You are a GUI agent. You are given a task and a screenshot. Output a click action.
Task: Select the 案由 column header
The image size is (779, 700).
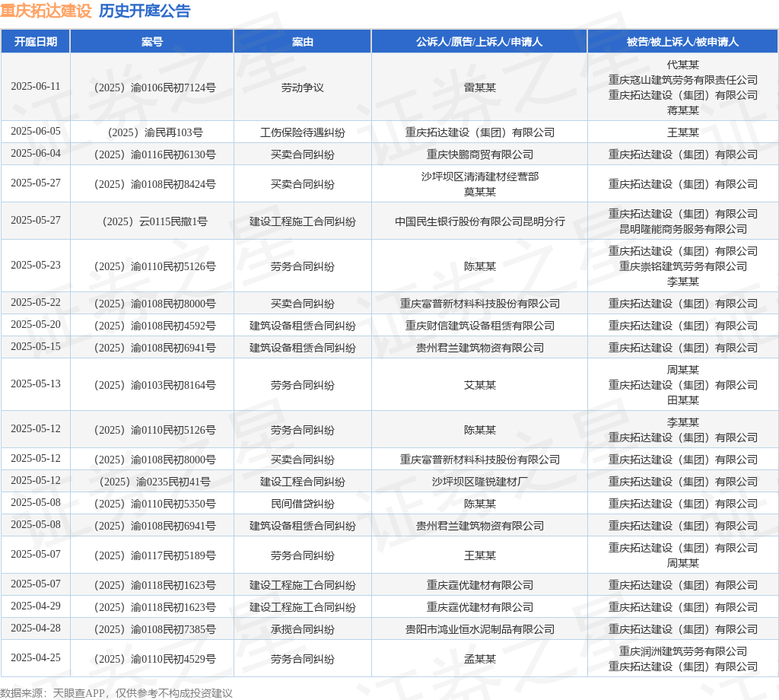303,42
